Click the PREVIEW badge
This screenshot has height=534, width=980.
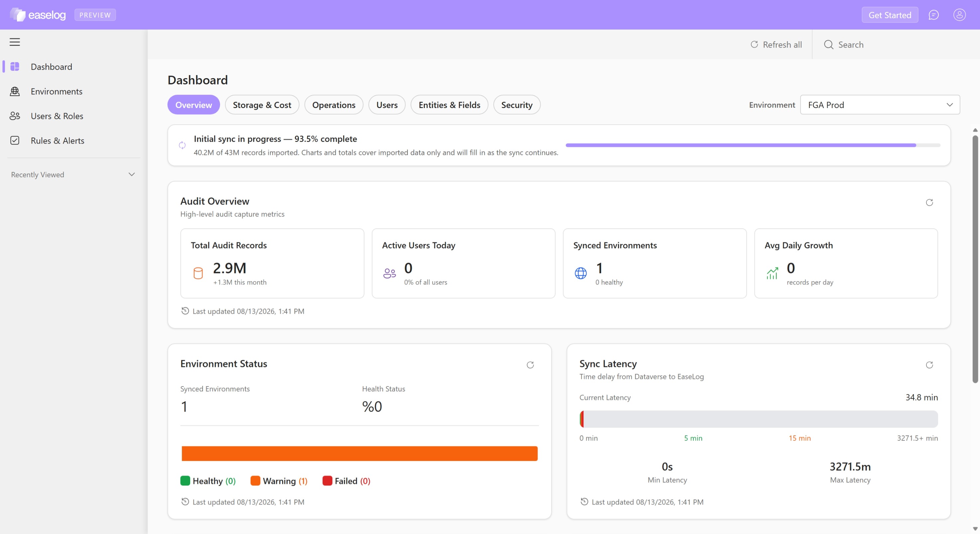tap(95, 15)
